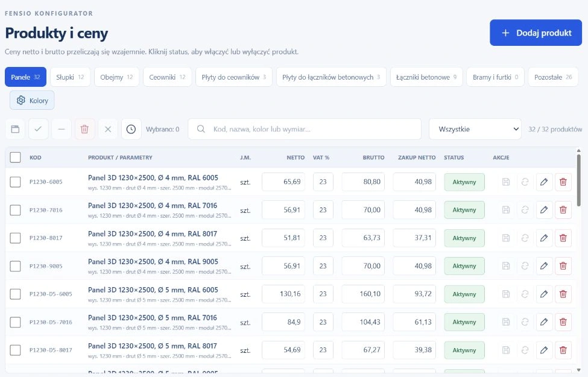Select the checkbox for P1230-8017
This screenshot has width=588, height=377.
pyautogui.click(x=15, y=238)
